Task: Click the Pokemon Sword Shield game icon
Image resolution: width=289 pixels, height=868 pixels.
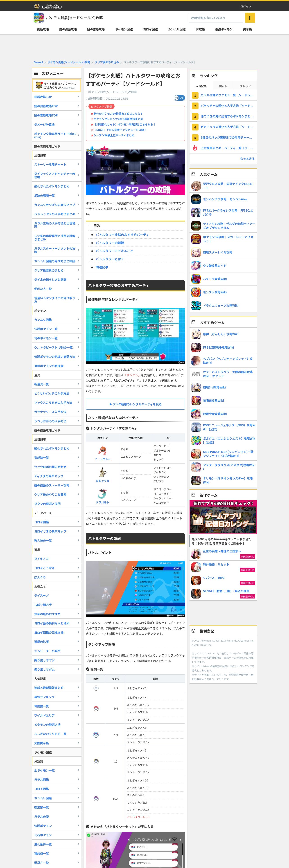Action: [x=39, y=18]
